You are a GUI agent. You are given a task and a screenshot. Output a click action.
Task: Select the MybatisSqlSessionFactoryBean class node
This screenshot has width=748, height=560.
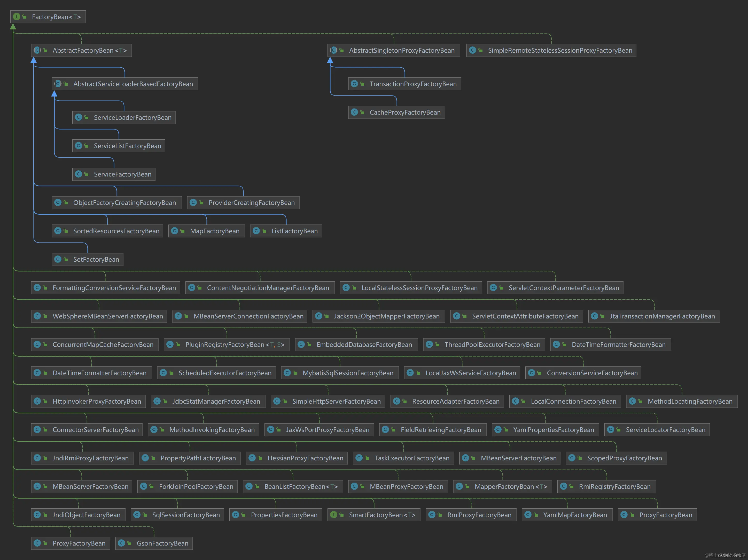pos(348,373)
